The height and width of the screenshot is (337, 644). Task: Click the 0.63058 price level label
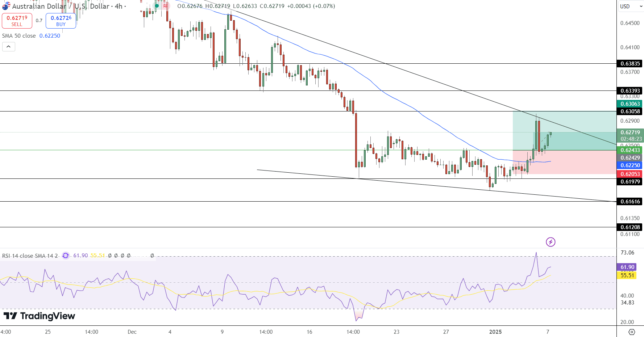(x=630, y=111)
